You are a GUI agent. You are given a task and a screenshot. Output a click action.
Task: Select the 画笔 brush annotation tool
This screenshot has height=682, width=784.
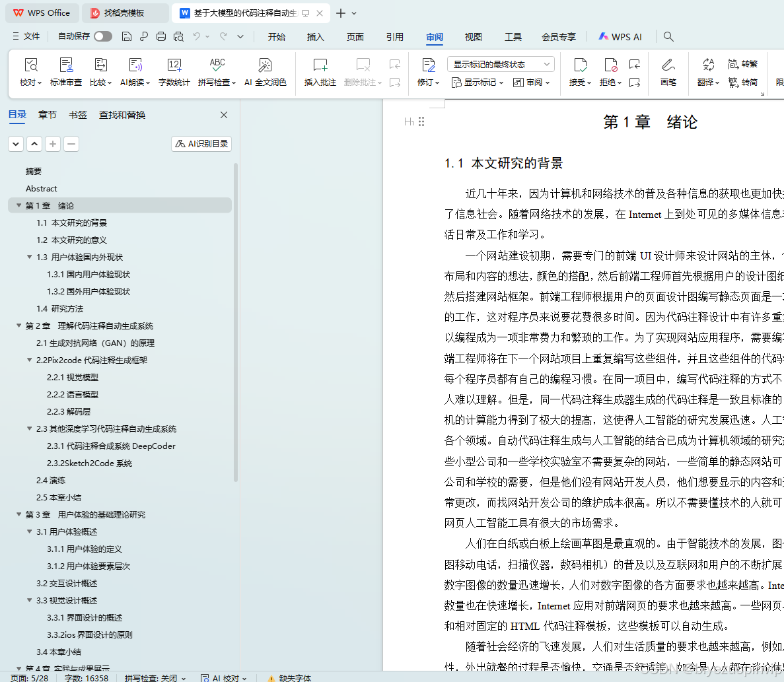pyautogui.click(x=668, y=71)
